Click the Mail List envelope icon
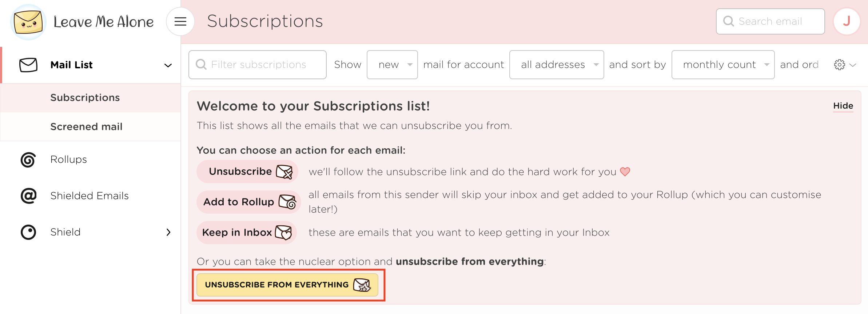This screenshot has width=868, height=314. tap(28, 65)
